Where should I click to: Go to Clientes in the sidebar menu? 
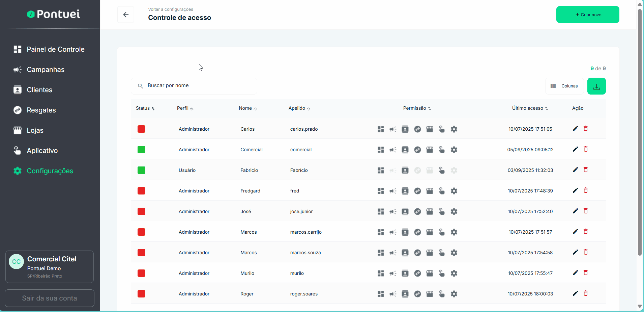(39, 90)
